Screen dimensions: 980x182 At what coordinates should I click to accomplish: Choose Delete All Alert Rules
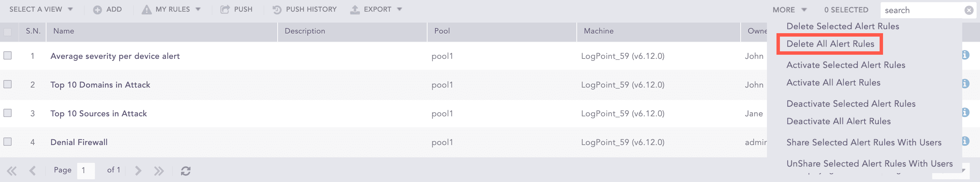coord(830,44)
